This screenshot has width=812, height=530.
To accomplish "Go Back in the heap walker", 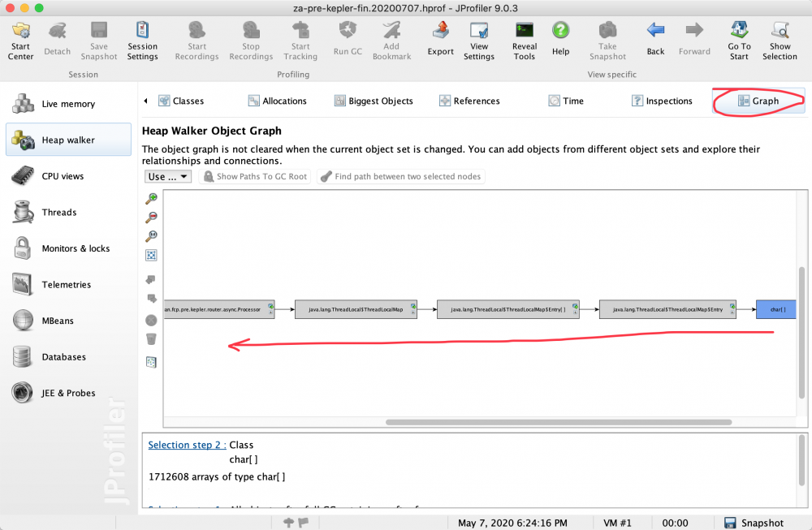I will [655, 41].
